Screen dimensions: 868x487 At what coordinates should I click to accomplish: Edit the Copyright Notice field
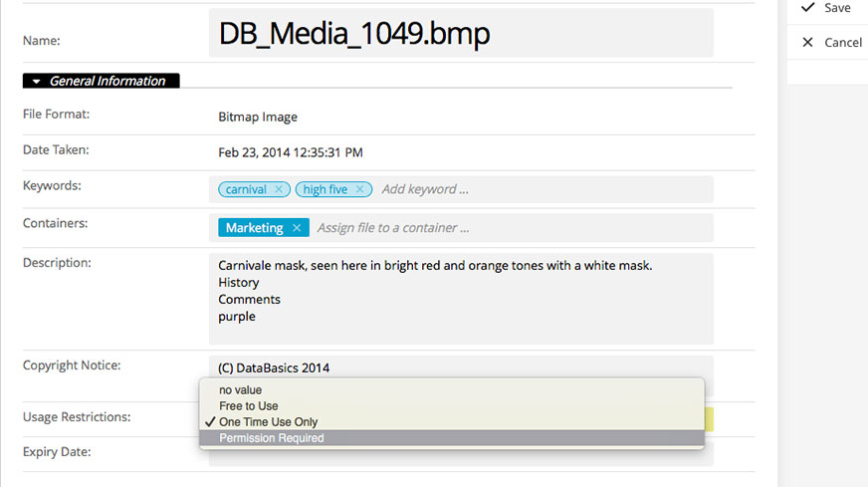[x=461, y=367]
